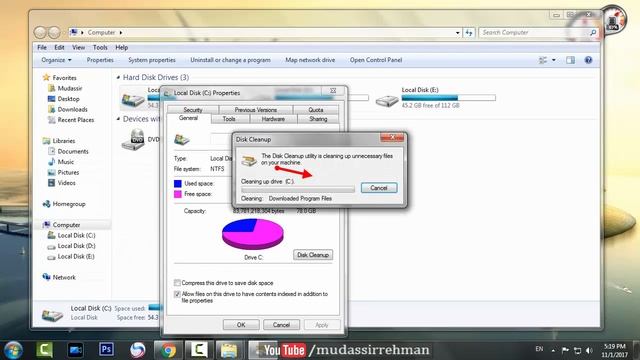The image size is (640, 360).
Task: Click the Forward navigation button
Action: click(54, 32)
